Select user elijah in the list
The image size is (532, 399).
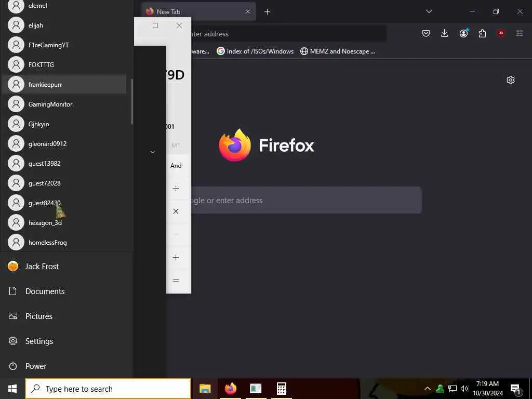point(64,25)
